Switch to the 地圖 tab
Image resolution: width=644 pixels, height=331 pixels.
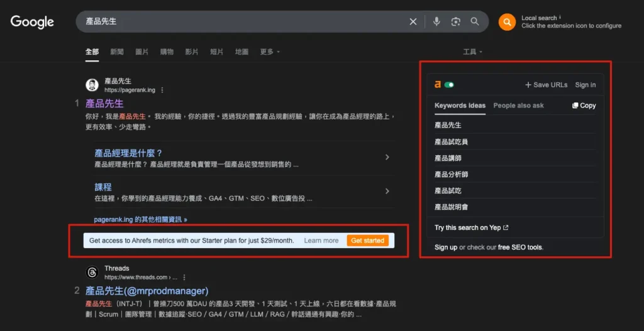(242, 52)
